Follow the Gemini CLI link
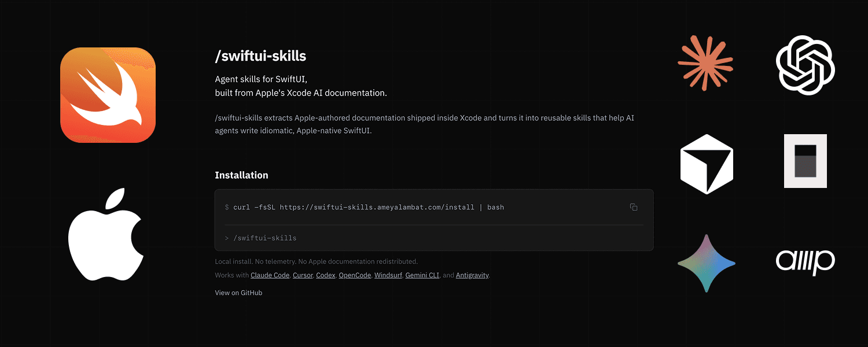 (x=422, y=275)
